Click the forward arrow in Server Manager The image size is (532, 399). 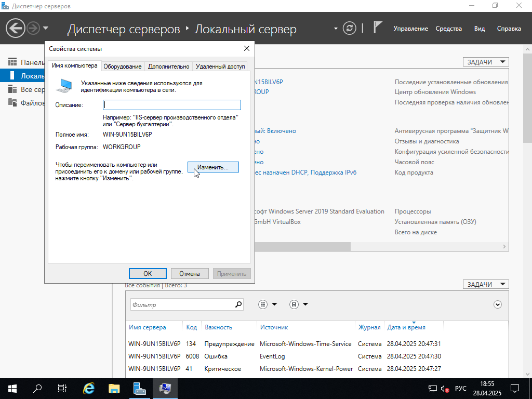click(x=33, y=28)
